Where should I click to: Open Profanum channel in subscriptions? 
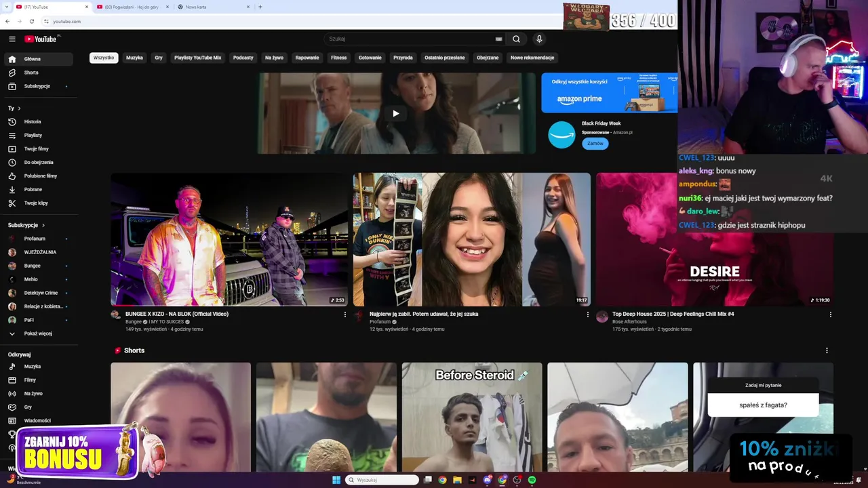39,239
